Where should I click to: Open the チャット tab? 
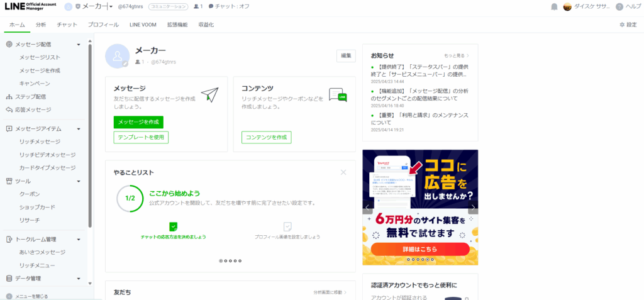pos(67,25)
